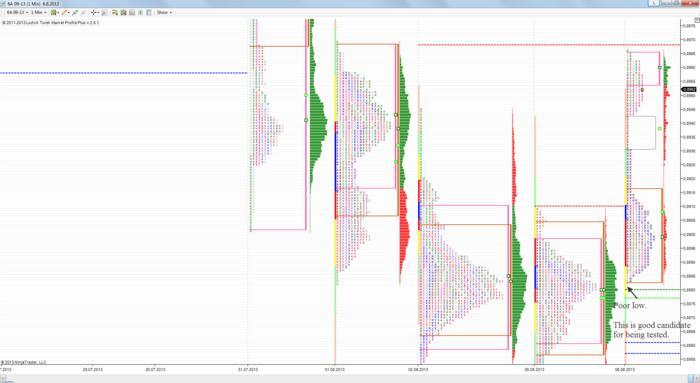Open the 1 Min interval selector dropdown

(x=38, y=12)
